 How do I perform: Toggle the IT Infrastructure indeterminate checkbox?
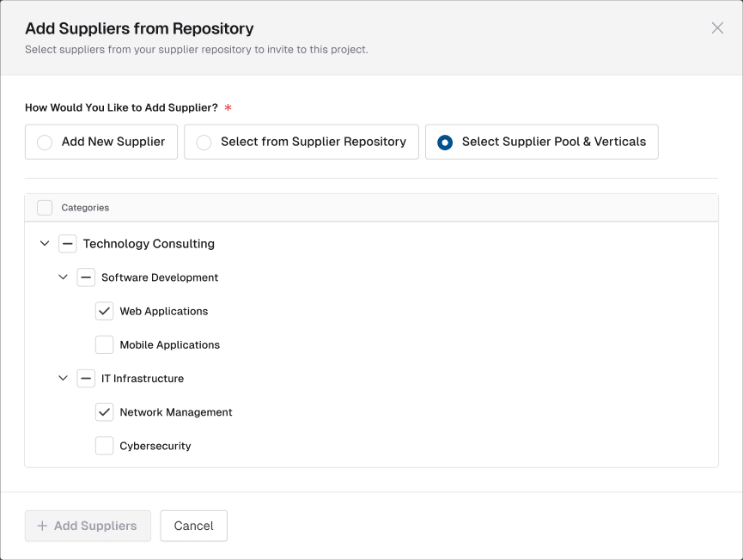pos(86,378)
